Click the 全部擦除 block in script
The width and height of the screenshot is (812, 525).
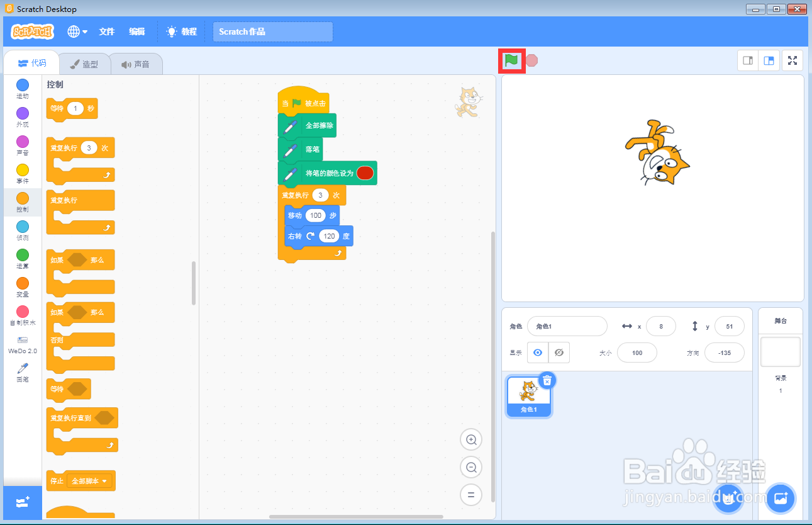pos(308,125)
